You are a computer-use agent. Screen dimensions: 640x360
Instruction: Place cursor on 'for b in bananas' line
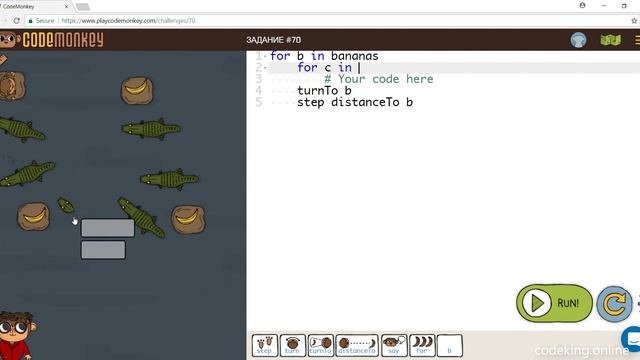324,56
